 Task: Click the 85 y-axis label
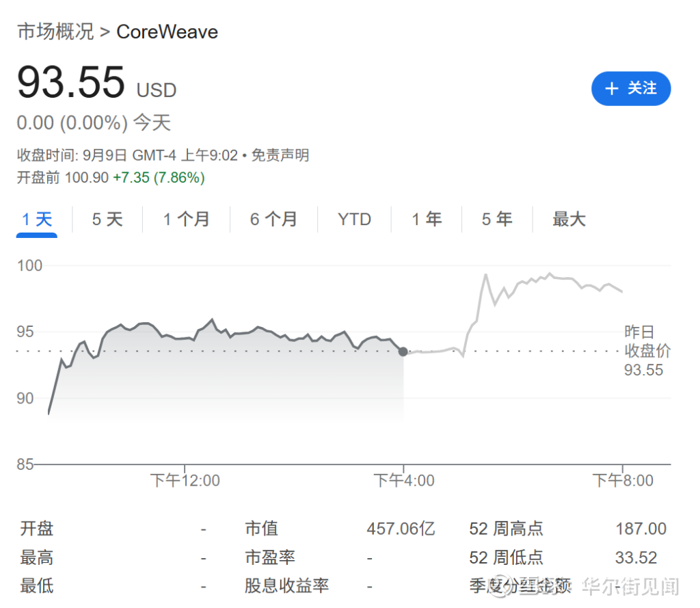click(25, 464)
